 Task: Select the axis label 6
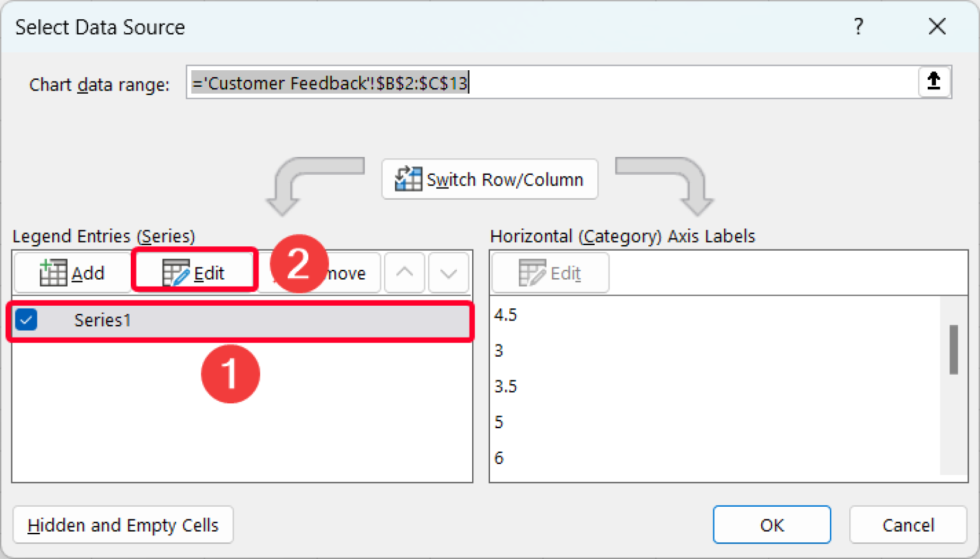click(499, 458)
